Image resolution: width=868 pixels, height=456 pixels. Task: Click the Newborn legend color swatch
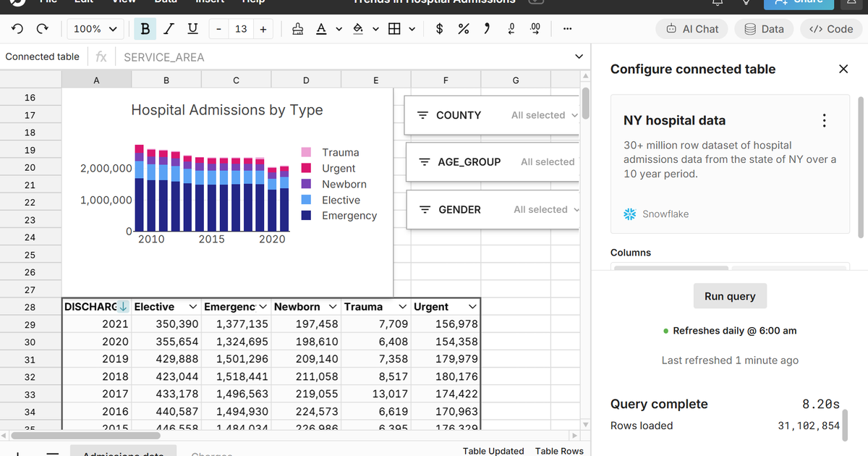307,185
